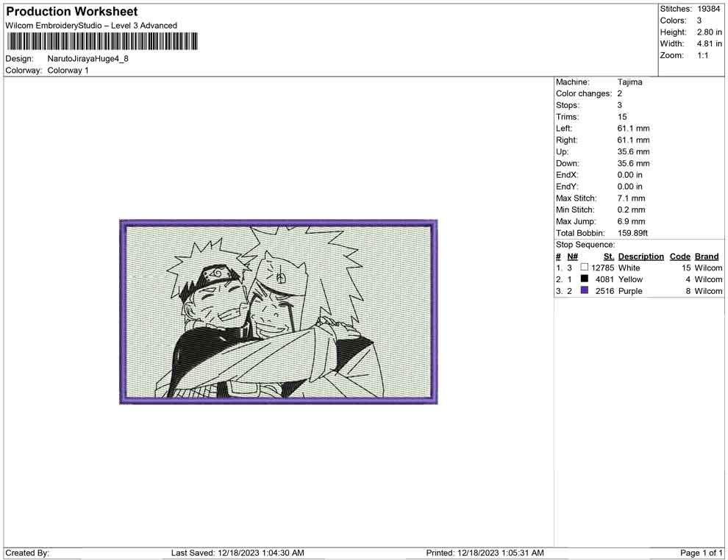Screen dimensions: 728x560
Task: Click 'Wilcom EmbroideryStudio – Level 3 Advanced' text
Action: pos(91,26)
